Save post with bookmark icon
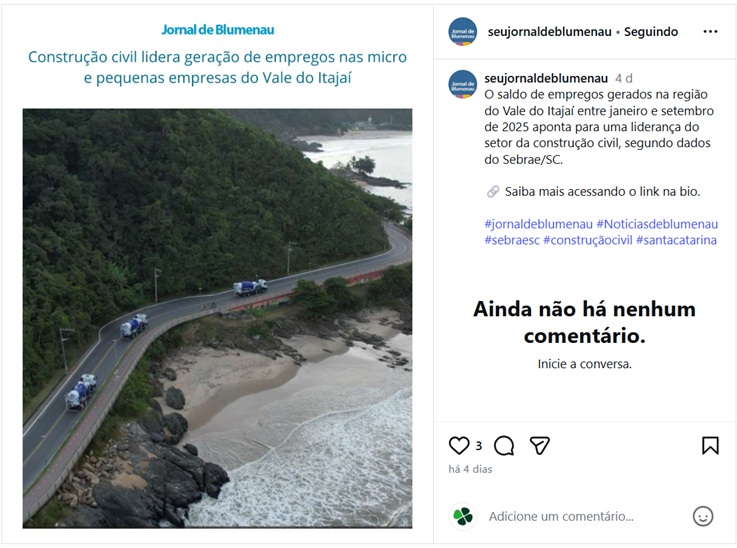 click(710, 446)
